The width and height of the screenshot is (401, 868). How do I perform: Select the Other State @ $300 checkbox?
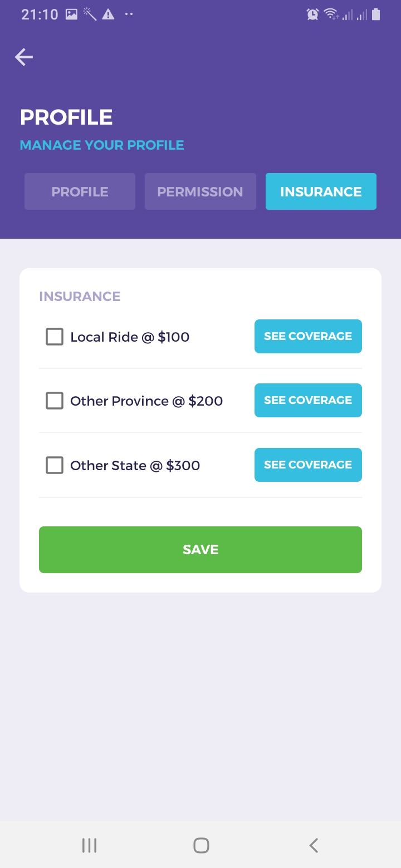pyautogui.click(x=55, y=465)
